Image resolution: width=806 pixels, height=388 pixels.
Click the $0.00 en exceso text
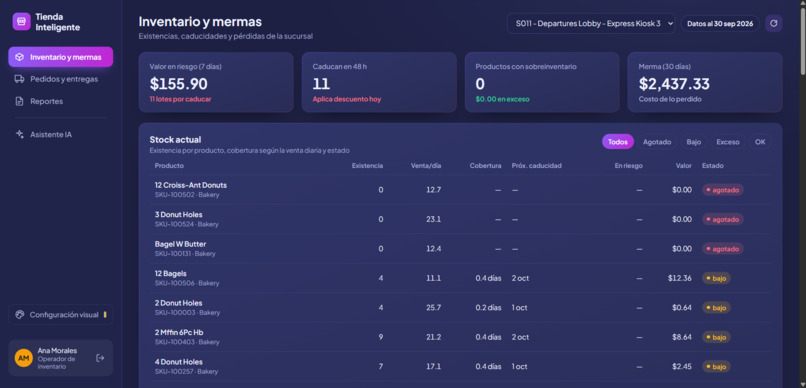[502, 99]
